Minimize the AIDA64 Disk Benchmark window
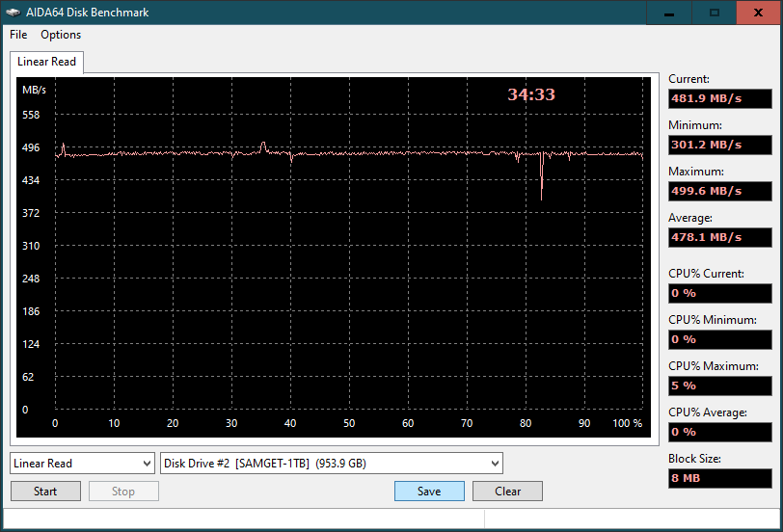 (669, 13)
